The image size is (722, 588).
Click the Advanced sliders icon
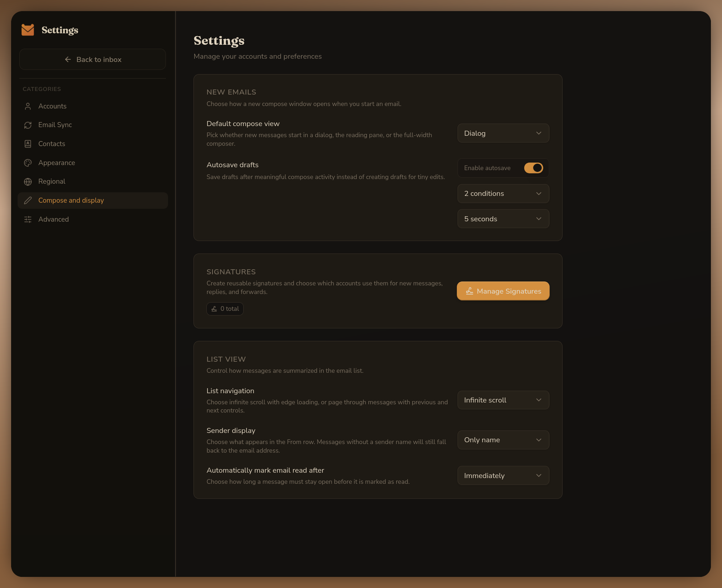28,220
